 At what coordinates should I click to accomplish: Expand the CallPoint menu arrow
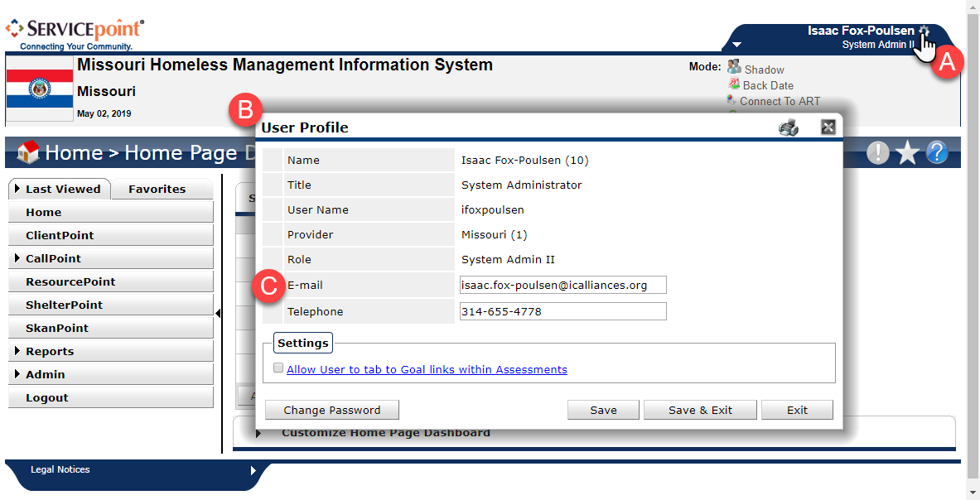tap(17, 257)
